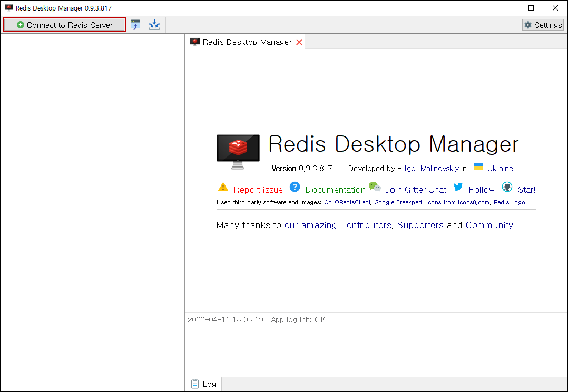This screenshot has height=392, width=568.
Task: Open the Redis Logo link
Action: tap(510, 202)
